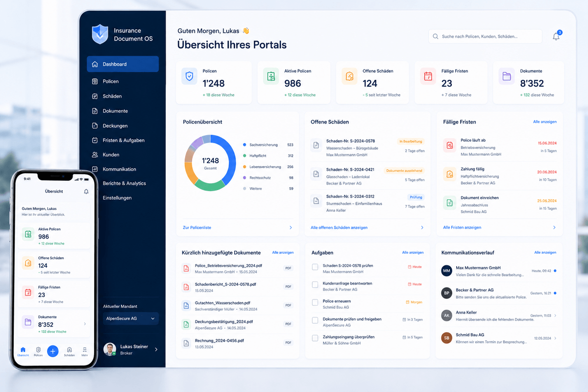Screen dimensions: 588x392
Task: Click the SB avatar of Schmid Bau AG
Action: (x=446, y=338)
